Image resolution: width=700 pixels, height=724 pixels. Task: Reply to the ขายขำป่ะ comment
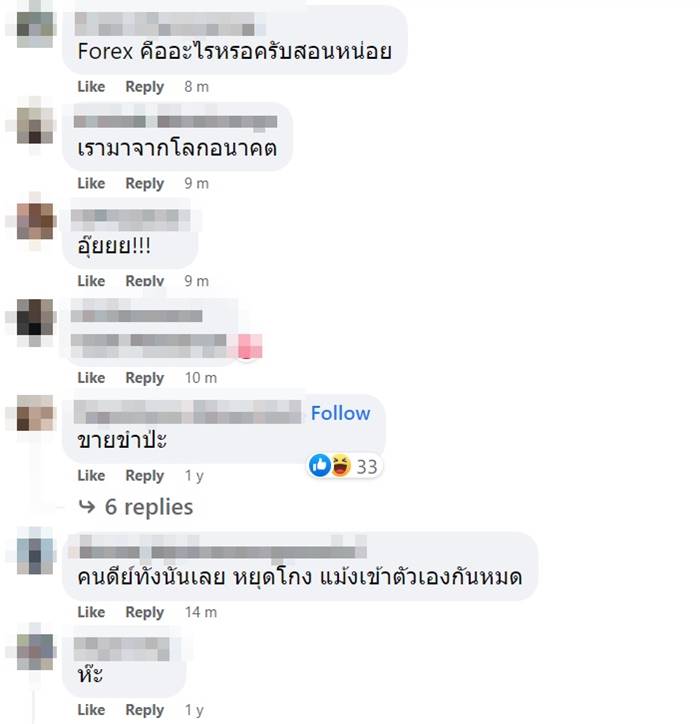point(145,476)
